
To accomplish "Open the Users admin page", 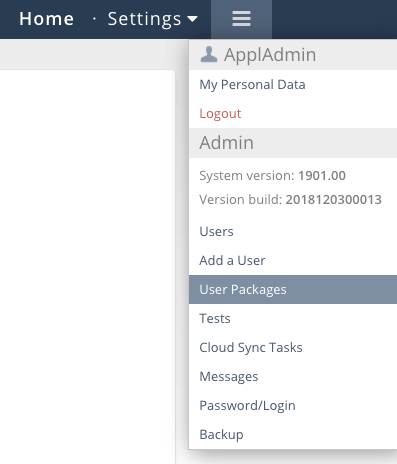I will coord(216,231).
